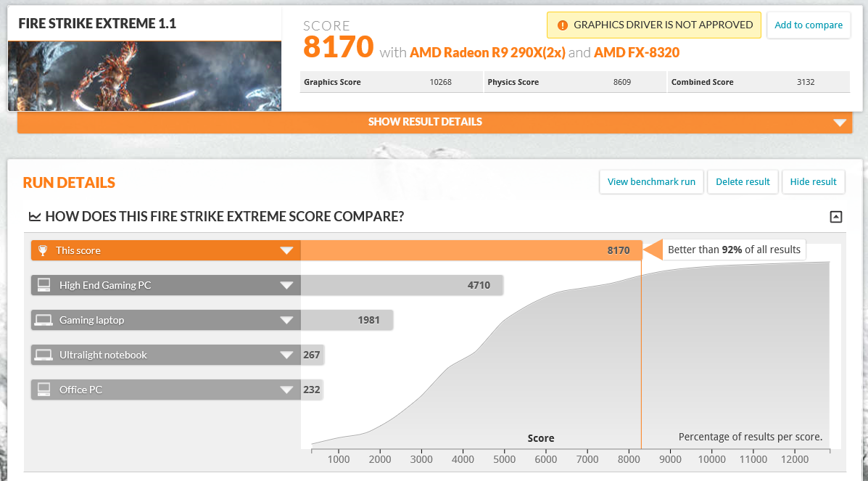
Task: Click the Combined Score label
Action: click(x=703, y=82)
